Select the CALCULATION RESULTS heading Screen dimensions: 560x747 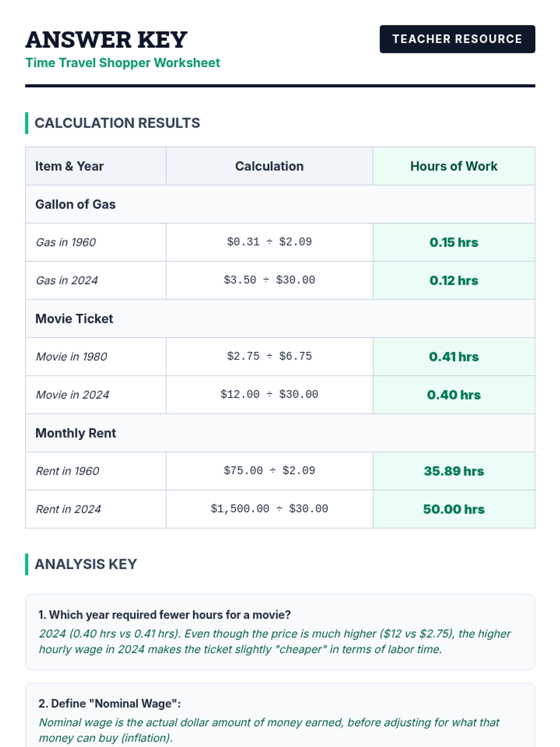pyautogui.click(x=117, y=123)
